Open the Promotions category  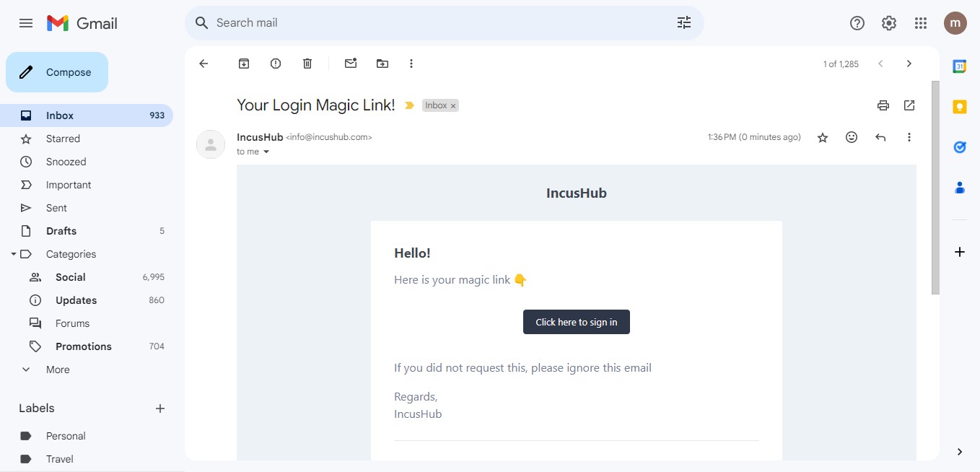coord(83,346)
